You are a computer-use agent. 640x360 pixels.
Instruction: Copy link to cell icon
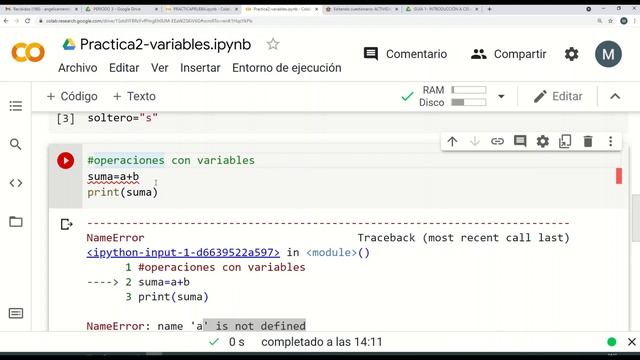tap(497, 142)
